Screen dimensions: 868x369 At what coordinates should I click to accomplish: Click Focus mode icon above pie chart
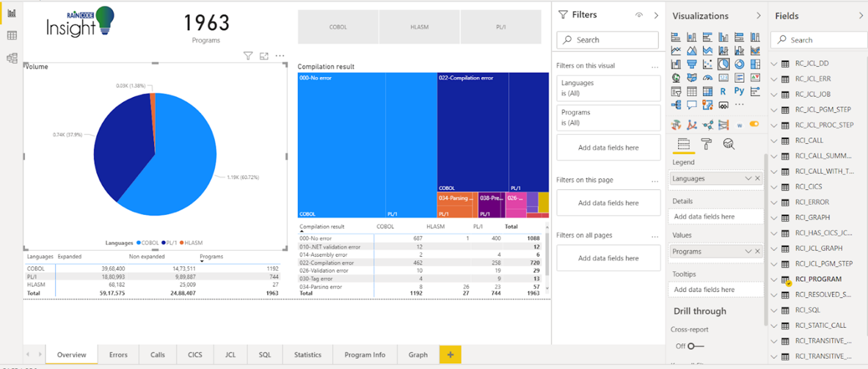[x=264, y=56]
